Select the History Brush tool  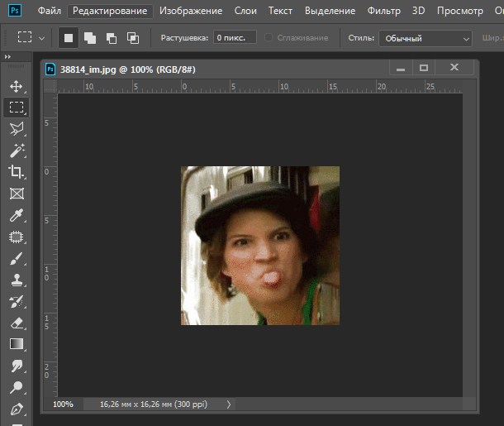16,301
